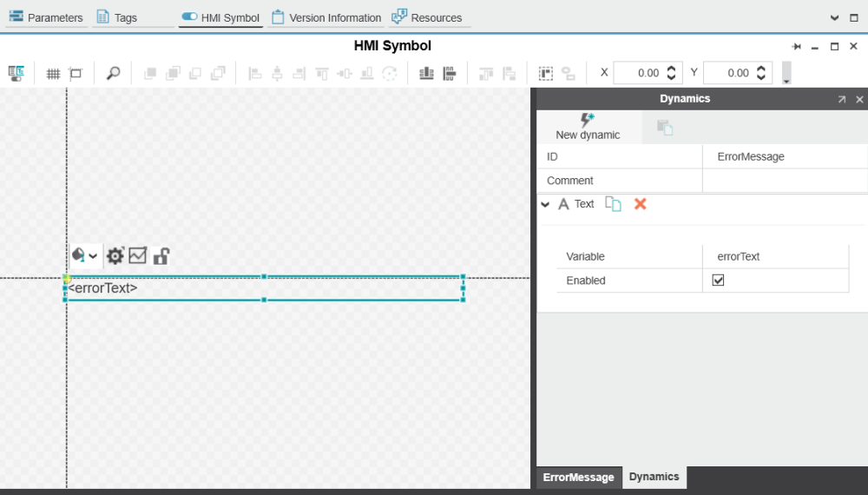Select the Dynamics bottom tab
The image size is (868, 495).
pos(654,477)
